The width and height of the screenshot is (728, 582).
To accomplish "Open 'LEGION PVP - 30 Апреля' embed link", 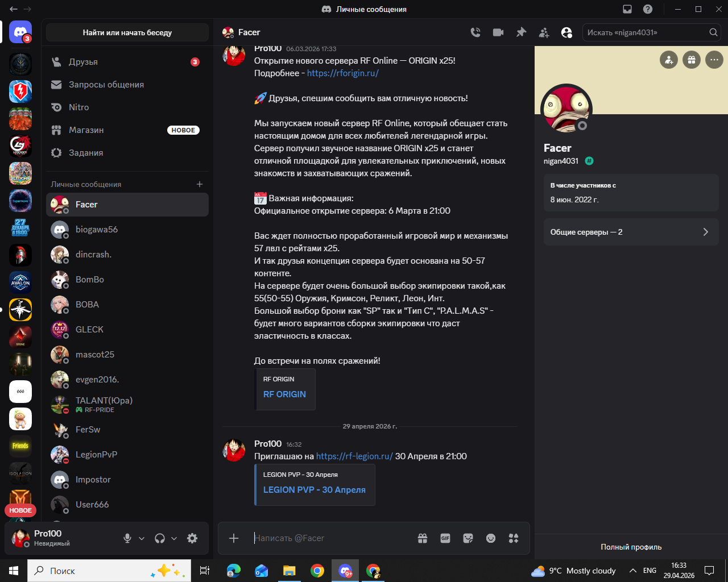I will click(315, 490).
